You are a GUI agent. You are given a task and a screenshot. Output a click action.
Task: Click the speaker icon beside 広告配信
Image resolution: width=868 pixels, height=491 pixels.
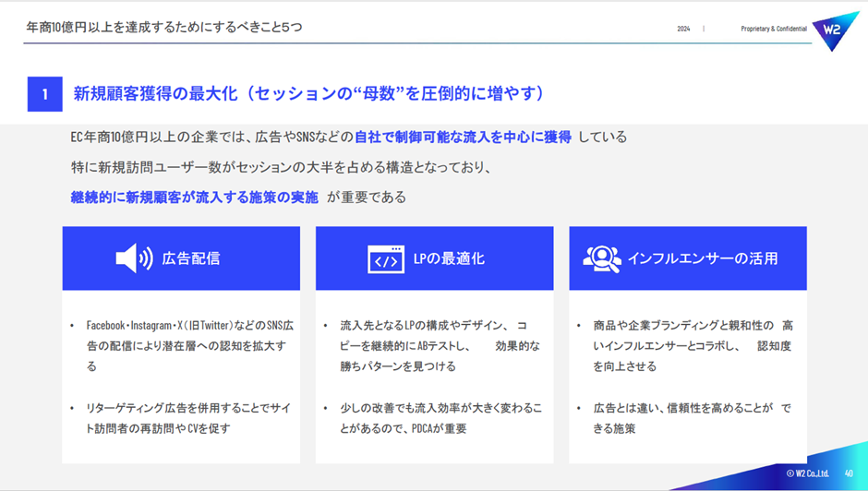(135, 257)
